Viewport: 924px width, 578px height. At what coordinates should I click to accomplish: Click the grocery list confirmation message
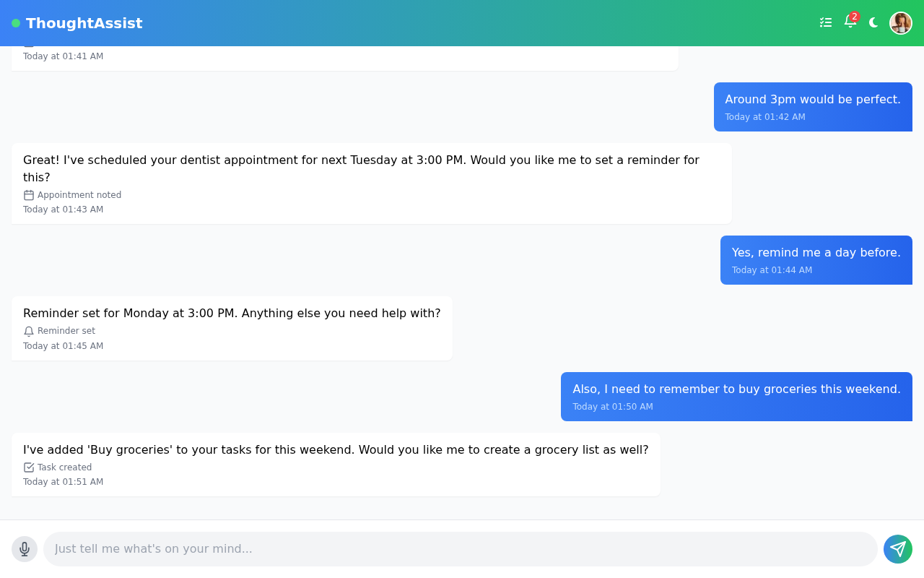pos(336,464)
